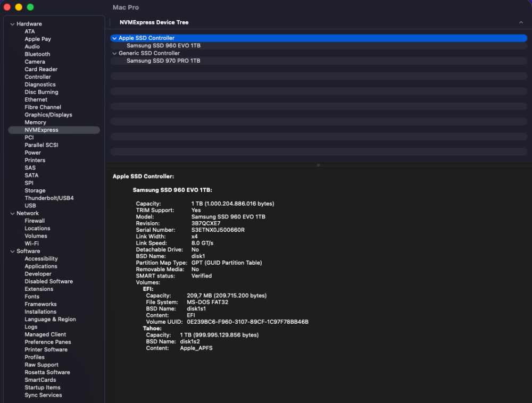Click the EFI Volume UUID value
Viewport: 532px width, 403px height.
pos(248,322)
